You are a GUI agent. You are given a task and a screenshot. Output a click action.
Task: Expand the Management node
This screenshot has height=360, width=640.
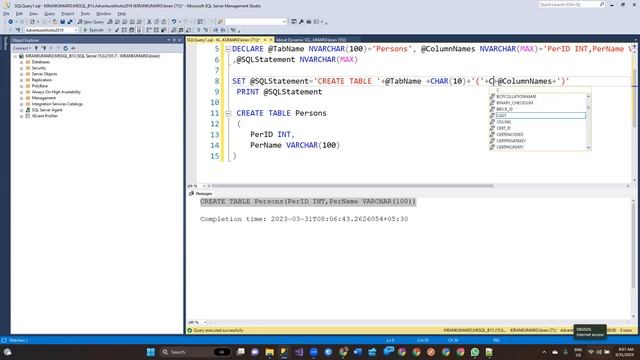[22, 98]
